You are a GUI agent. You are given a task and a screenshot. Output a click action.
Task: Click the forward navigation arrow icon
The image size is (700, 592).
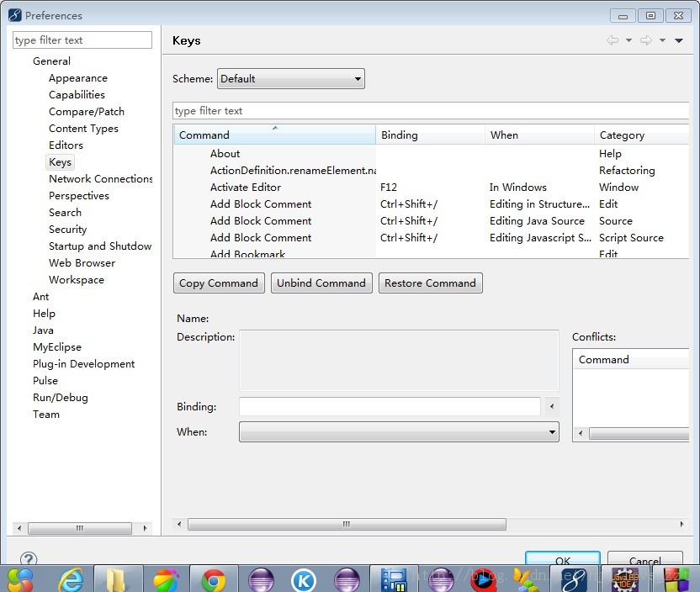pos(645,40)
